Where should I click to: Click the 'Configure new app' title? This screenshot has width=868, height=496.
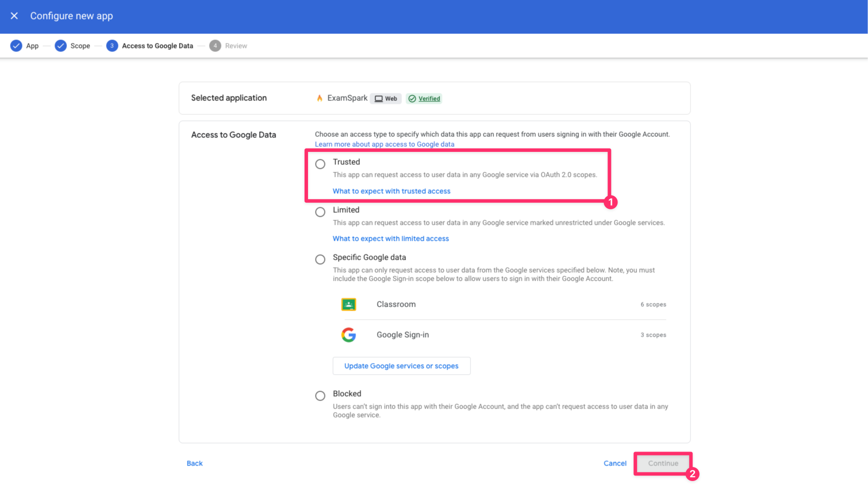click(71, 16)
